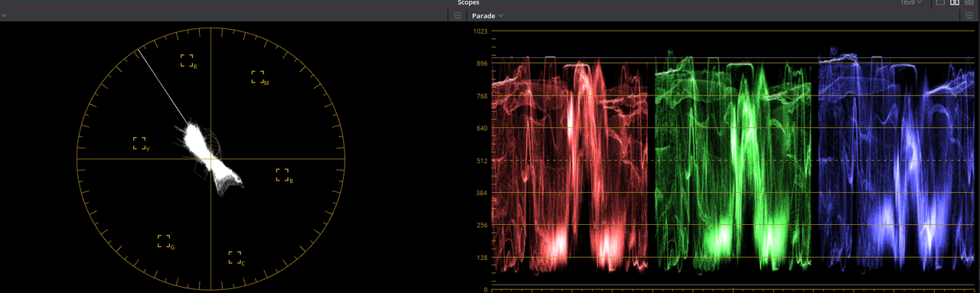Viewport: 980px width, 293px height.
Task: Click the M magenta target on vectorscope
Action: tap(259, 77)
